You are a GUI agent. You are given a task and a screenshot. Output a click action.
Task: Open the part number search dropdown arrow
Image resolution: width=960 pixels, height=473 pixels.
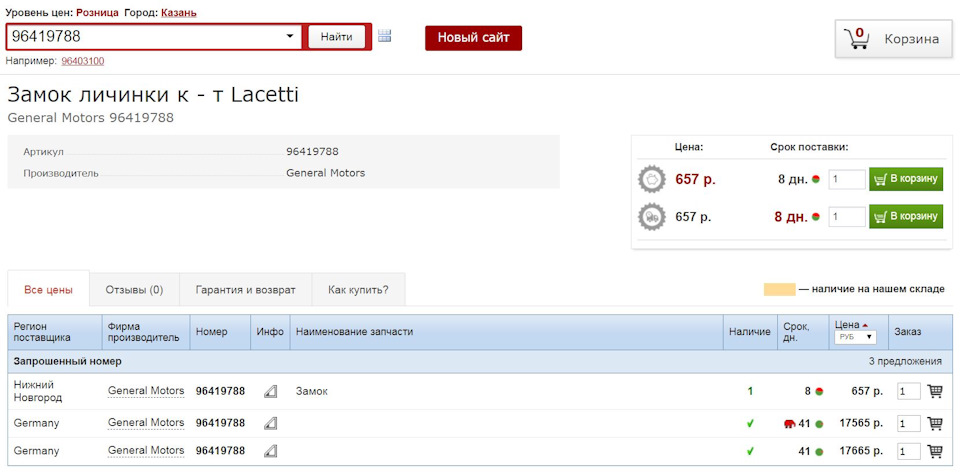pos(291,37)
